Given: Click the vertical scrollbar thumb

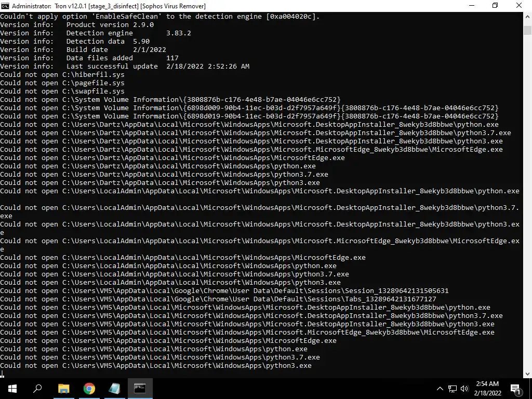Looking at the screenshot, I should [528, 30].
